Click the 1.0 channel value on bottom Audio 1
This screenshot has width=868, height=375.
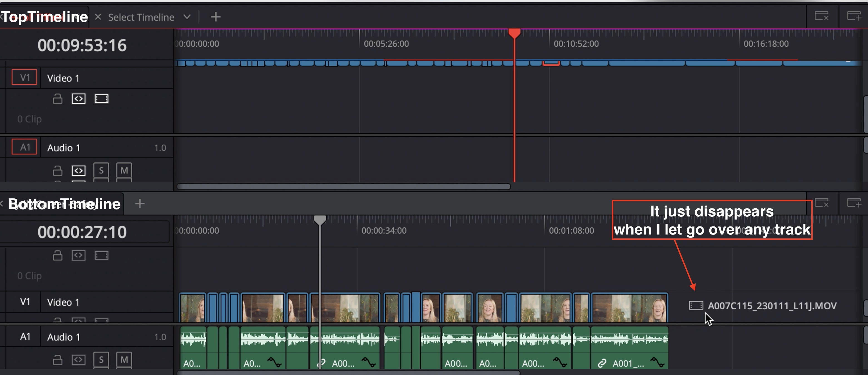pyautogui.click(x=160, y=337)
